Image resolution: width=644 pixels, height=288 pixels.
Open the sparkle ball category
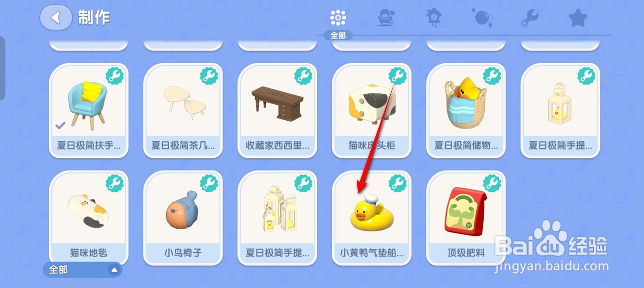481,18
